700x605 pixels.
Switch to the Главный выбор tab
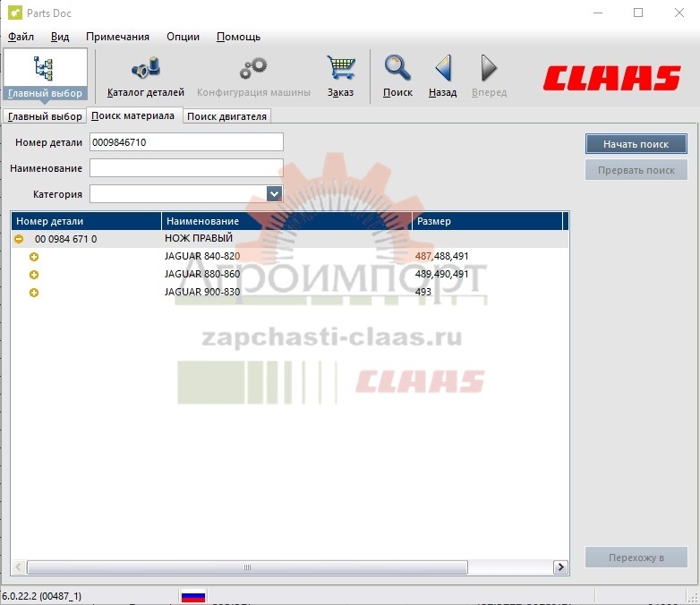[45, 116]
